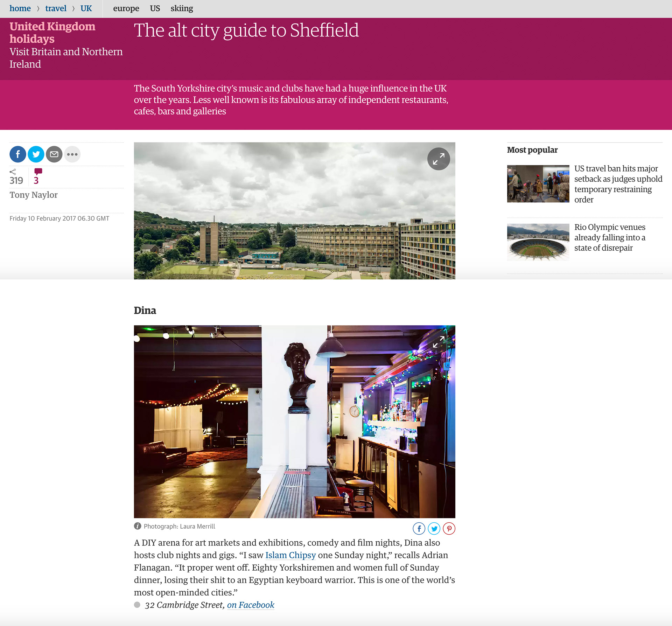The image size is (672, 626).
Task: Click the Rio Olympic stadium thumbnail
Action: tap(538, 242)
